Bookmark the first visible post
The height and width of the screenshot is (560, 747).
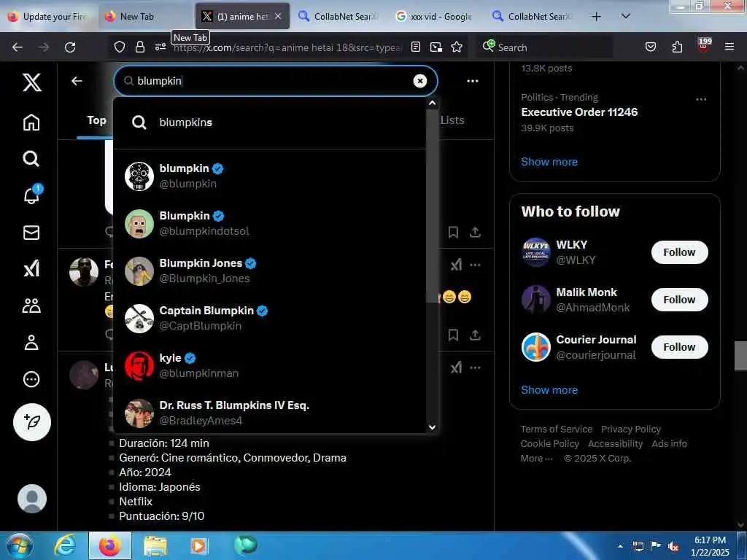click(x=453, y=233)
